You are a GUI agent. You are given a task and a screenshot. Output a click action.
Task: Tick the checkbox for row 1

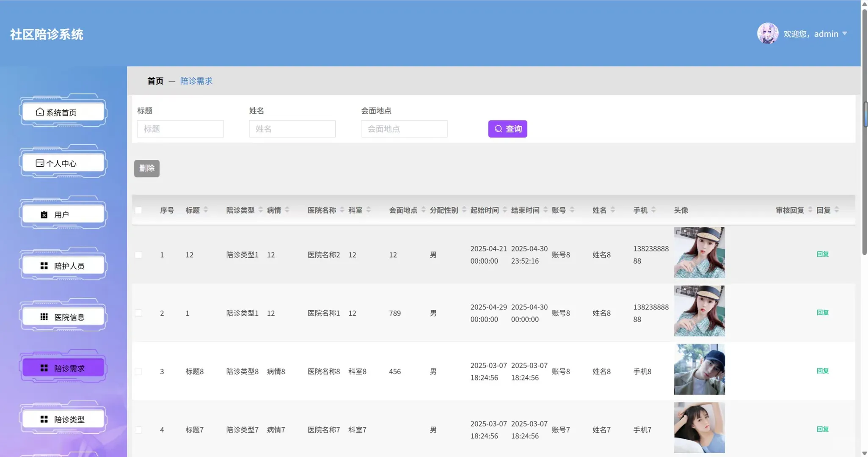[x=138, y=254]
